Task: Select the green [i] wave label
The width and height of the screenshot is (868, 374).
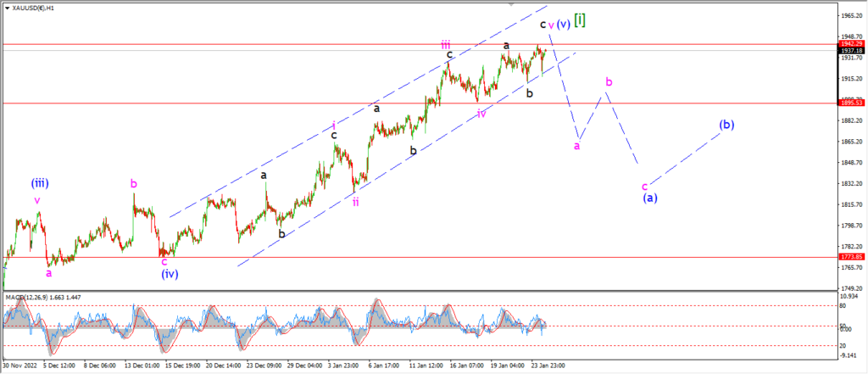Action: pyautogui.click(x=580, y=21)
